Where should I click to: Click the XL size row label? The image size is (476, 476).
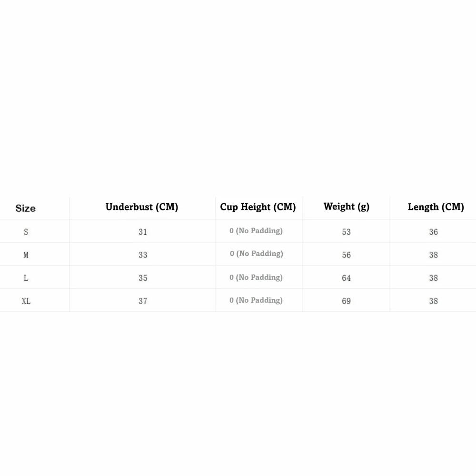pyautogui.click(x=26, y=301)
